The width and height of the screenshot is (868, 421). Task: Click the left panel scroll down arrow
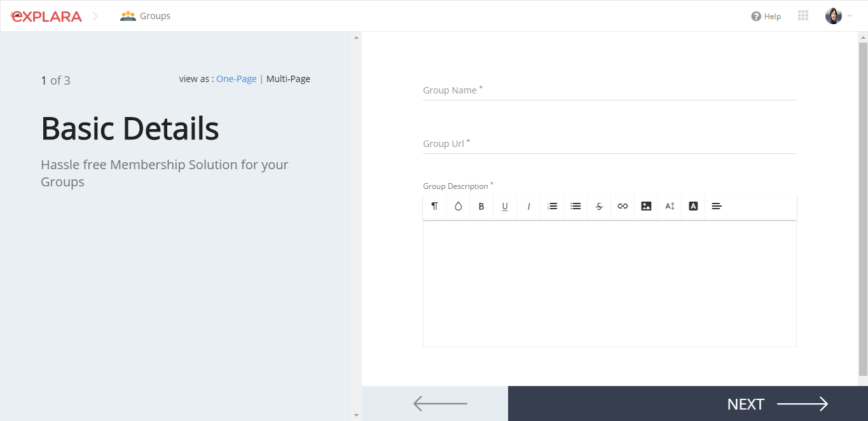(x=356, y=415)
